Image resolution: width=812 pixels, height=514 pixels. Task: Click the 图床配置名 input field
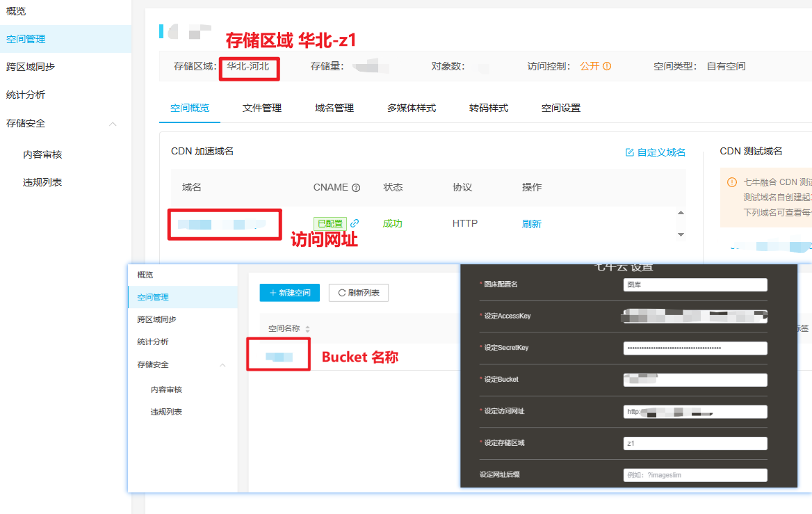coord(695,284)
